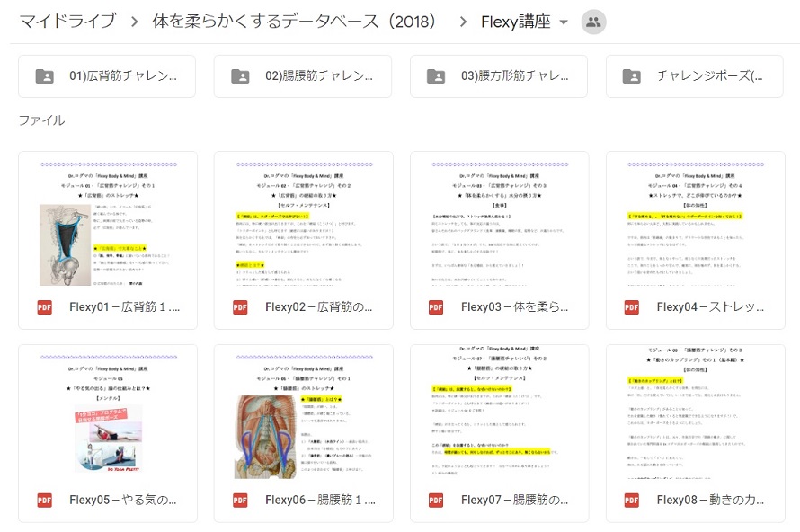Click the PDF icon for Flexy07
This screenshot has width=800, height=532.
436,501
